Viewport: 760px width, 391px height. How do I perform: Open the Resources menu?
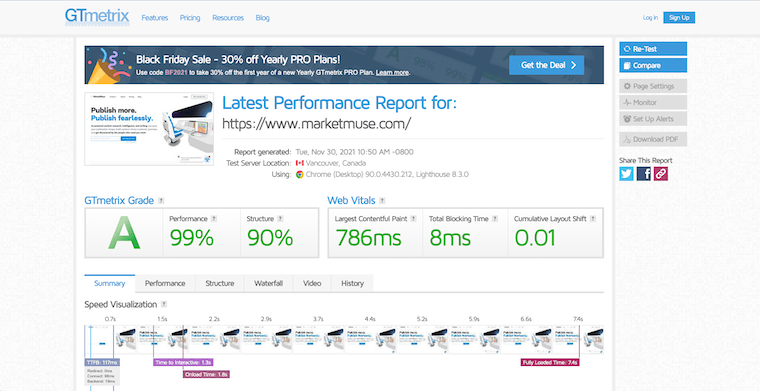pos(228,18)
